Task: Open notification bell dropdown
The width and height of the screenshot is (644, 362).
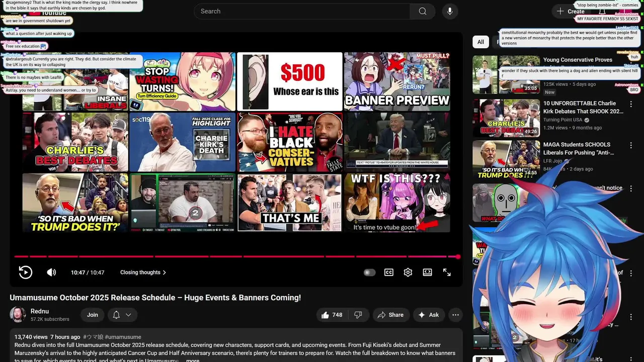Action: click(122, 315)
